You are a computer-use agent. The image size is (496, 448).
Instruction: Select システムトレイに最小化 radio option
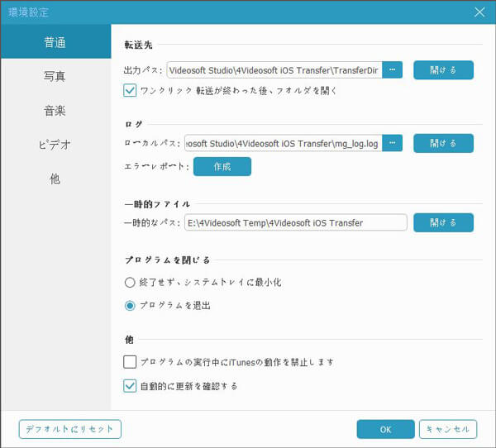pyautogui.click(x=130, y=282)
